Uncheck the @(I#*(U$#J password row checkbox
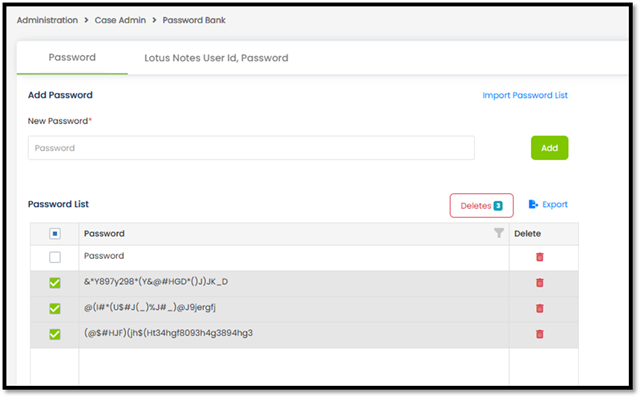641x398 pixels. (55, 309)
